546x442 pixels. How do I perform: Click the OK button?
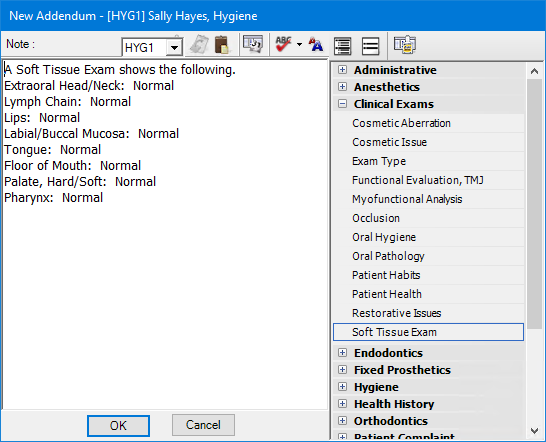pos(118,426)
